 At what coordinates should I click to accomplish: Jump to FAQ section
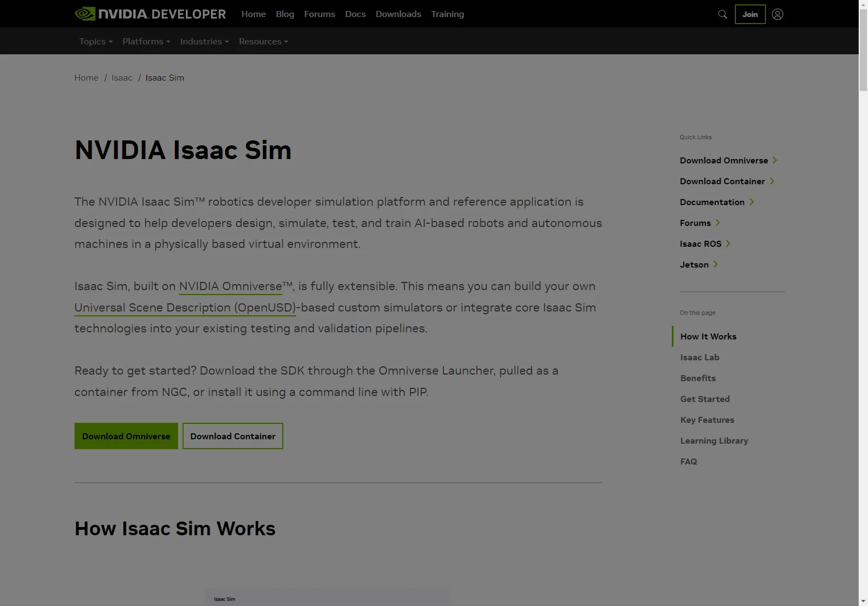click(x=689, y=461)
